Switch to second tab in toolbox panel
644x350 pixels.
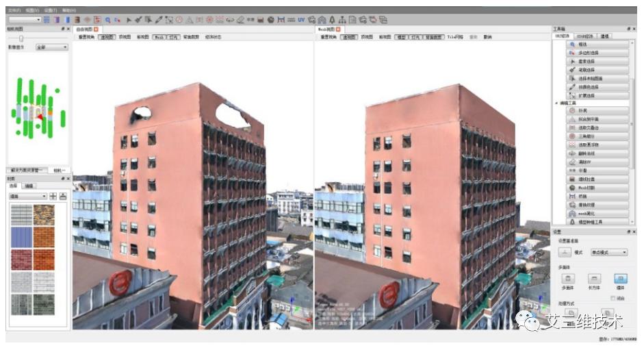click(x=584, y=36)
